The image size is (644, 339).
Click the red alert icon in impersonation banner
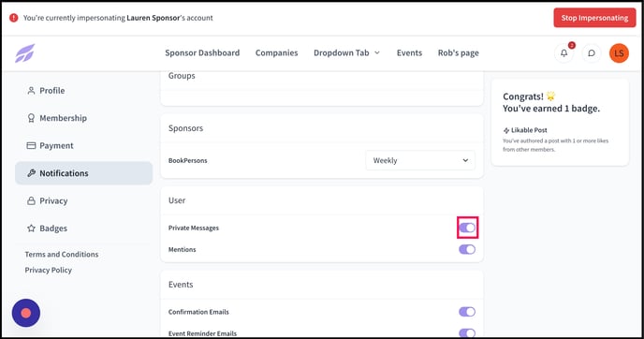(13, 18)
